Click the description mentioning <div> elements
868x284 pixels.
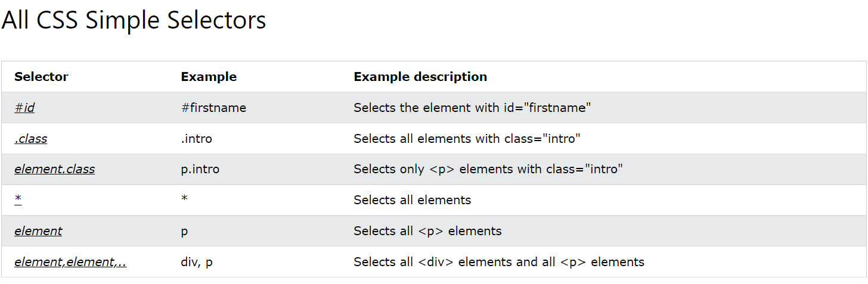click(498, 262)
